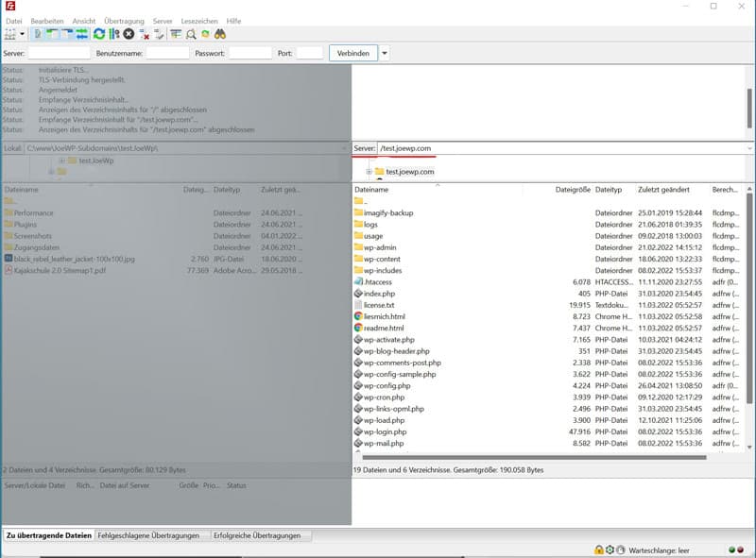Toggle the transfer queue display
756x558 pixels.
point(82,34)
